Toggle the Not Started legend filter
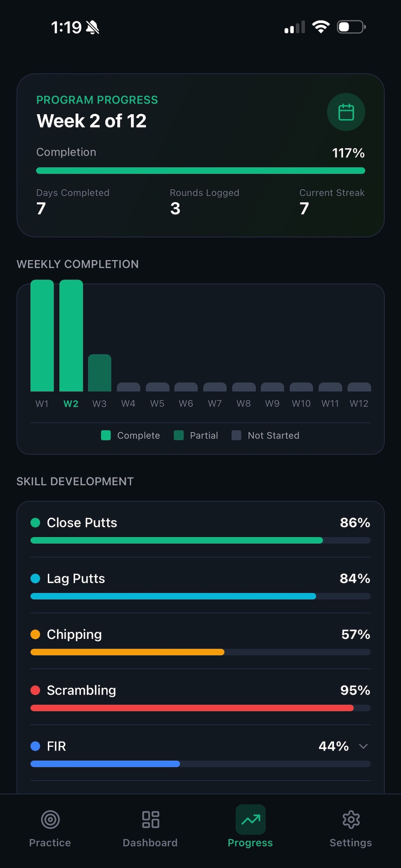Screen dimensions: 401x868 click(265, 435)
